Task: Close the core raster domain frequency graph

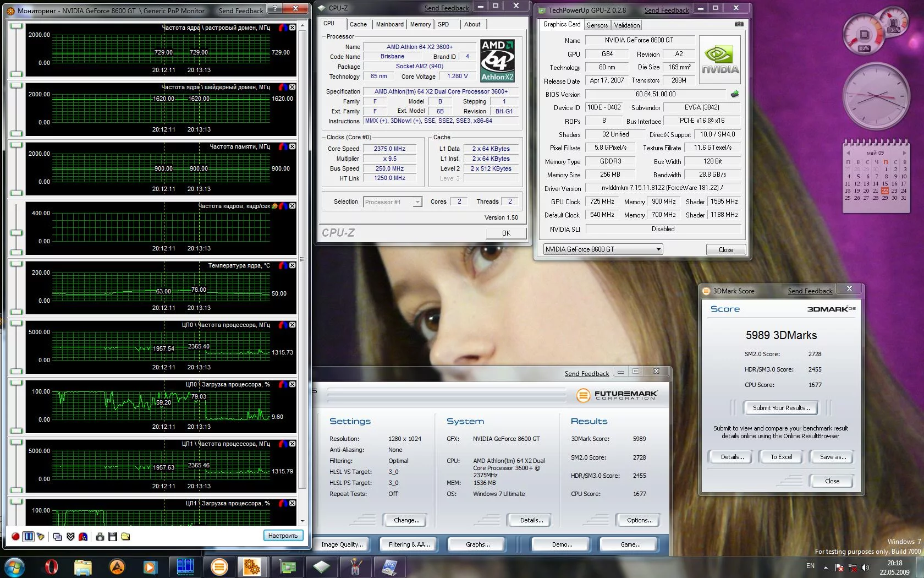Action: click(x=292, y=28)
